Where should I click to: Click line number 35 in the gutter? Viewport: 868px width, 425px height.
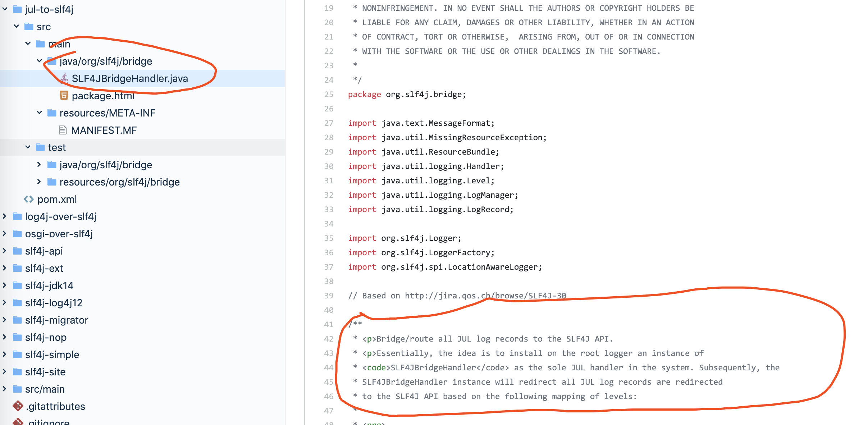329,238
